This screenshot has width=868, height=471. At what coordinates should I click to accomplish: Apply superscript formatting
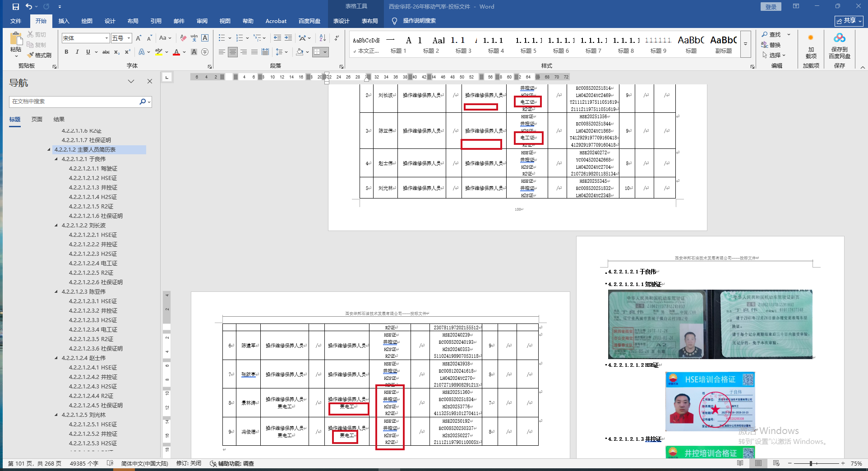[128, 52]
